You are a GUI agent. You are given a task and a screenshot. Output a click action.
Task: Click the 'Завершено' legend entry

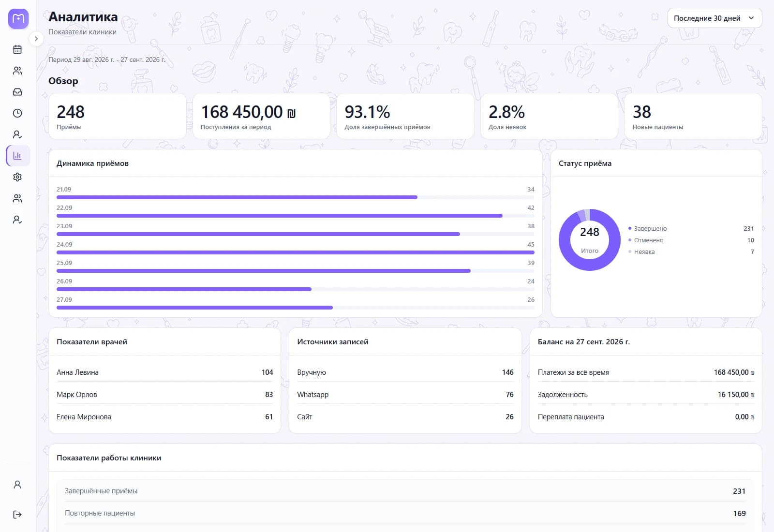(x=691, y=228)
